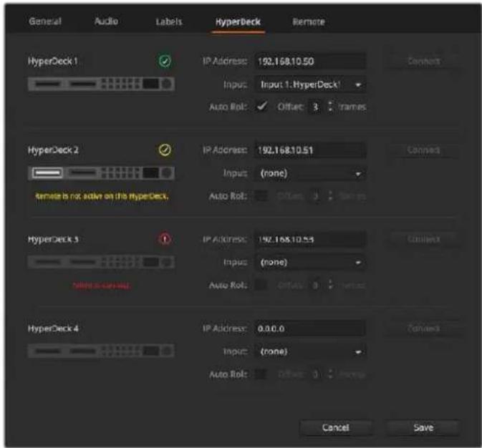Adjust HyperDeck 3 Offset stepper arrows
Image resolution: width=482 pixels, height=448 pixels.
click(330, 285)
